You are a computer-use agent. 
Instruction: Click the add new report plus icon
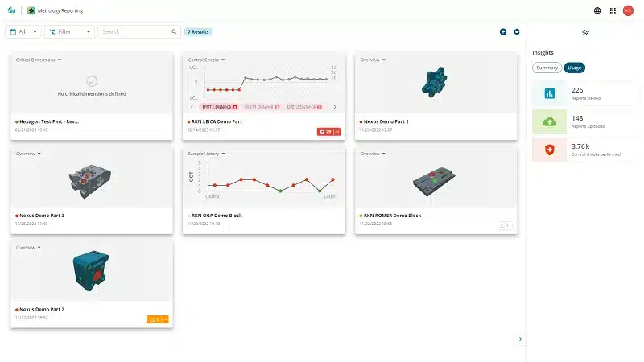pos(502,31)
